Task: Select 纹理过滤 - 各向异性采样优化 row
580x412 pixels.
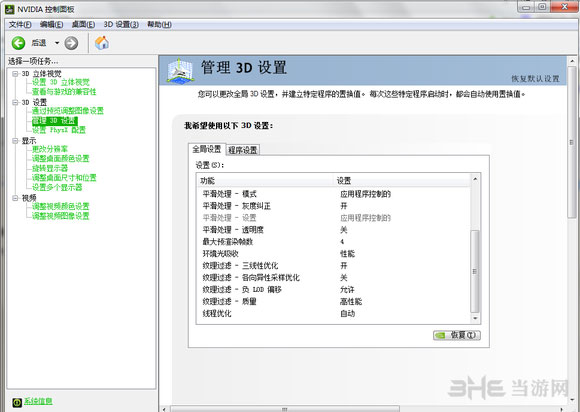Action: tap(333, 277)
